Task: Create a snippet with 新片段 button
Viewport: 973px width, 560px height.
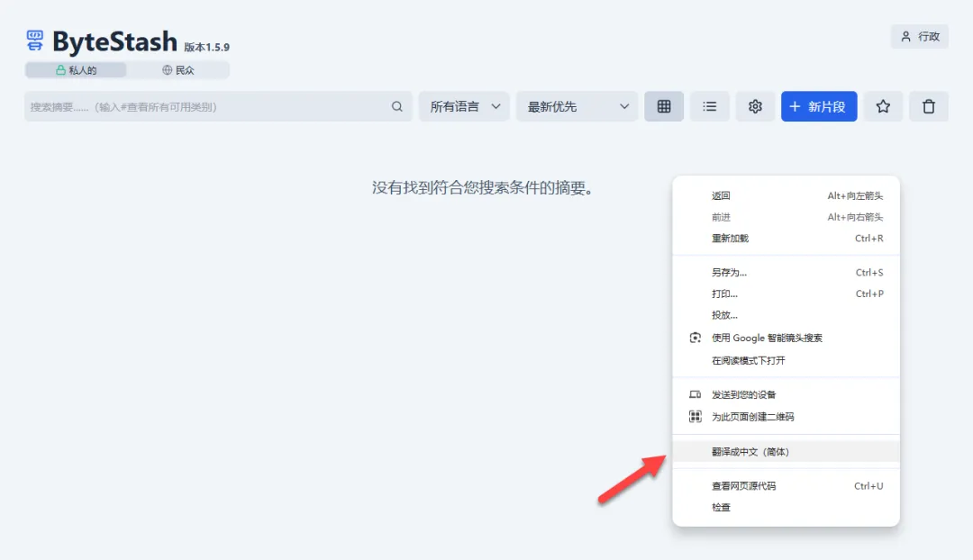Action: pos(818,106)
